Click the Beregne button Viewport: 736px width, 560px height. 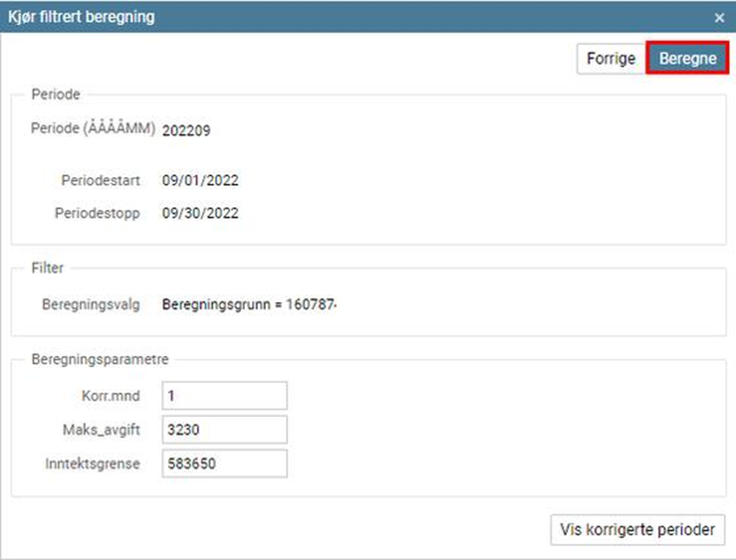pyautogui.click(x=687, y=59)
